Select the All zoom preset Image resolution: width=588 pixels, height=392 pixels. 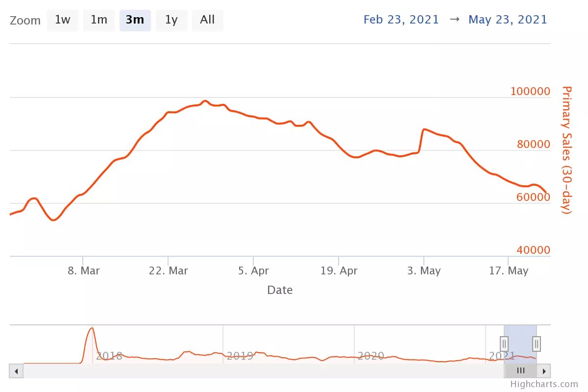coord(207,20)
